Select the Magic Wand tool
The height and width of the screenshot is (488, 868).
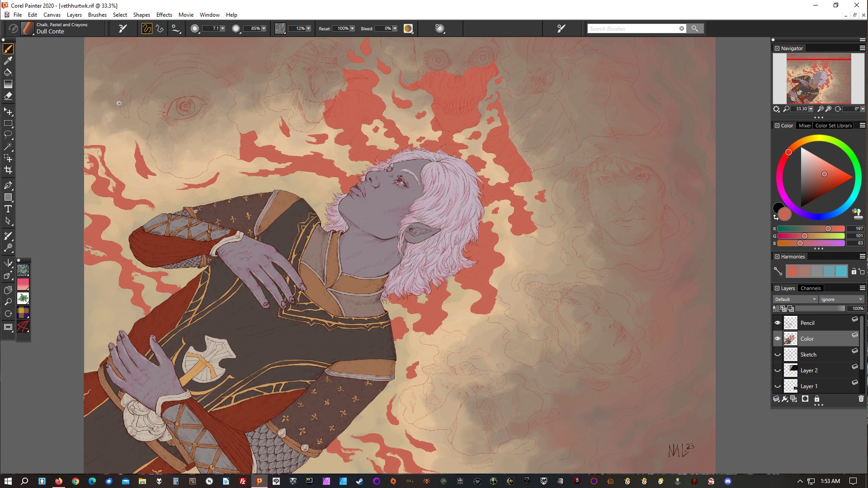(8, 147)
